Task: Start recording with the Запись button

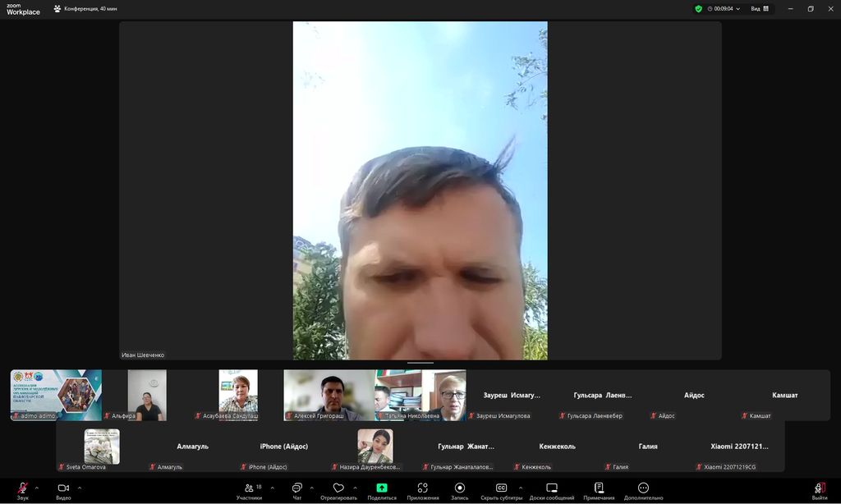Action: (460, 489)
